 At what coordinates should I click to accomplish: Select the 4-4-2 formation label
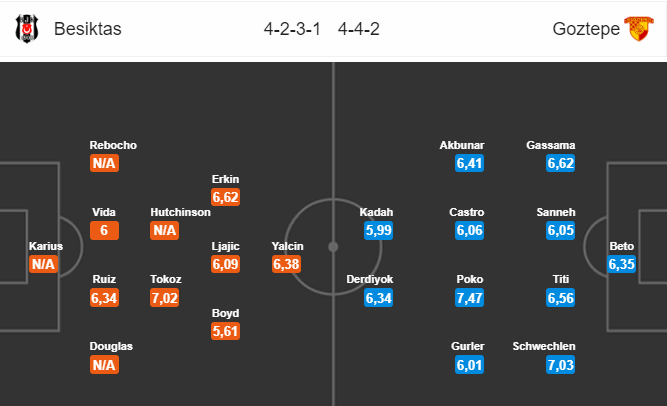[x=359, y=29]
